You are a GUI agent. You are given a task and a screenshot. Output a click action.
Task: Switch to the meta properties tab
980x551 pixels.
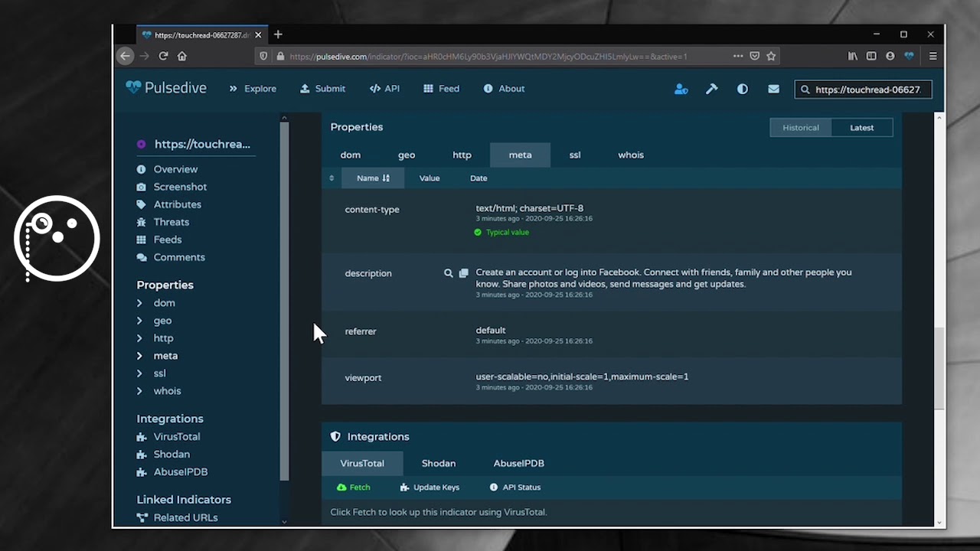click(x=520, y=155)
